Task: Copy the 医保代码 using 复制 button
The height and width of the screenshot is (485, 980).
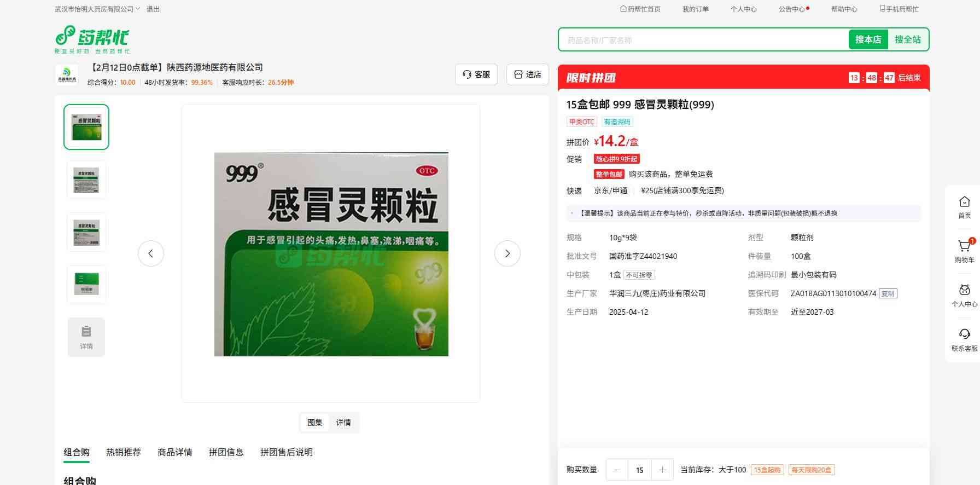Action: pyautogui.click(x=888, y=294)
